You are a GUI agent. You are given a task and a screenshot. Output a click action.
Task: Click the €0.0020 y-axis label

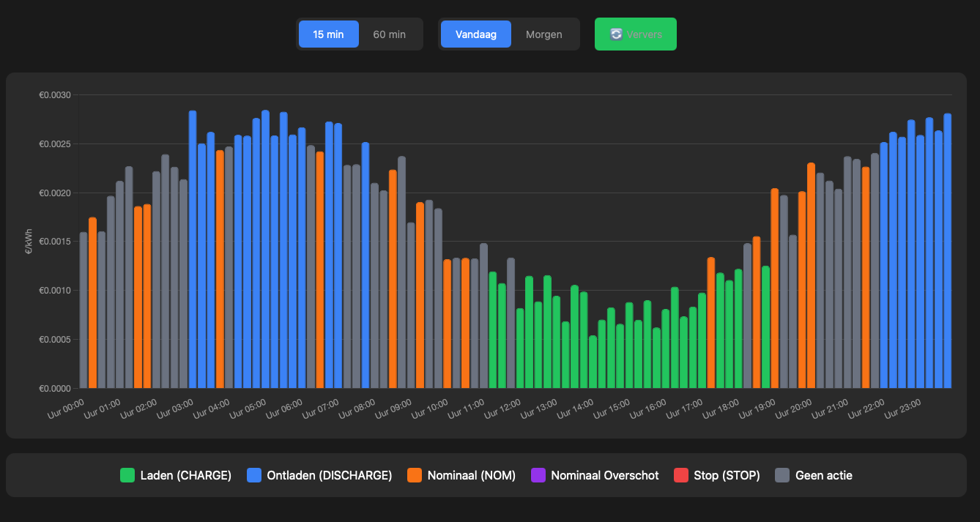55,193
